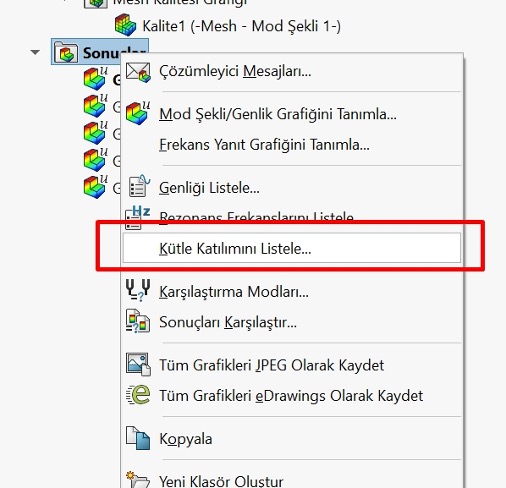The height and width of the screenshot is (488, 506).
Task: Open Rezonans Frekanslarını Listele entry
Action: (292, 218)
